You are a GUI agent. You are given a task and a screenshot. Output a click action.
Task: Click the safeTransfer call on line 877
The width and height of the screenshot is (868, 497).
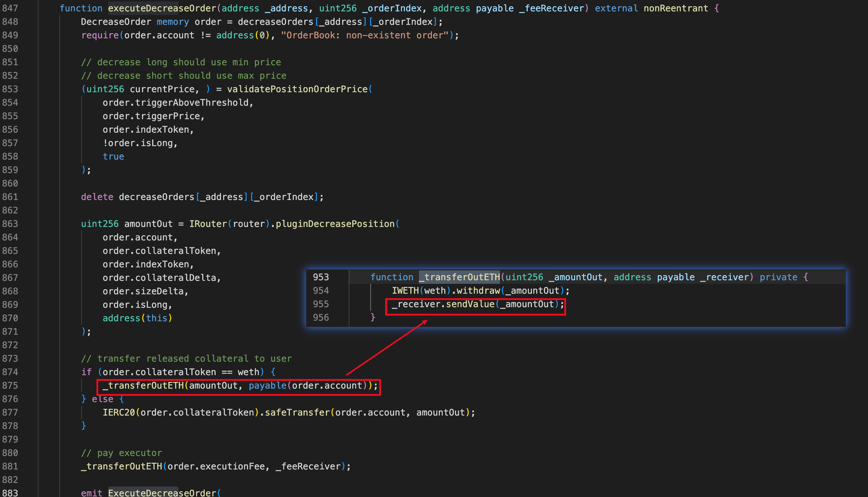(x=297, y=413)
